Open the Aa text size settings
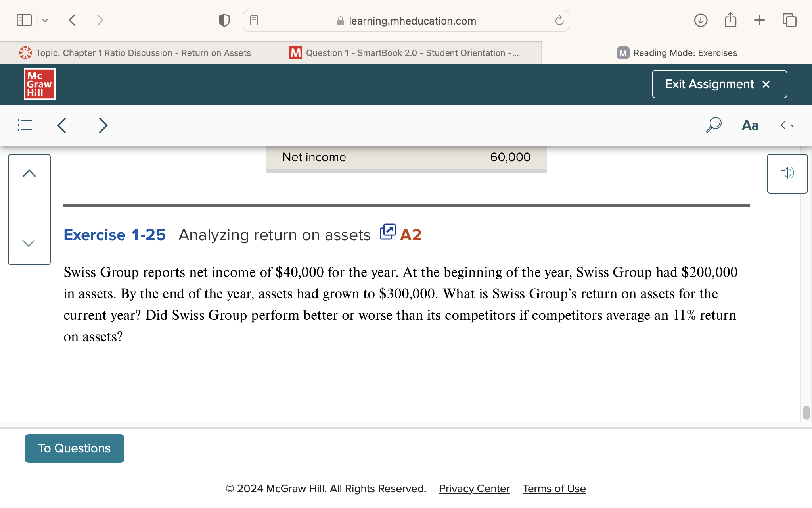The height and width of the screenshot is (508, 812). point(750,125)
